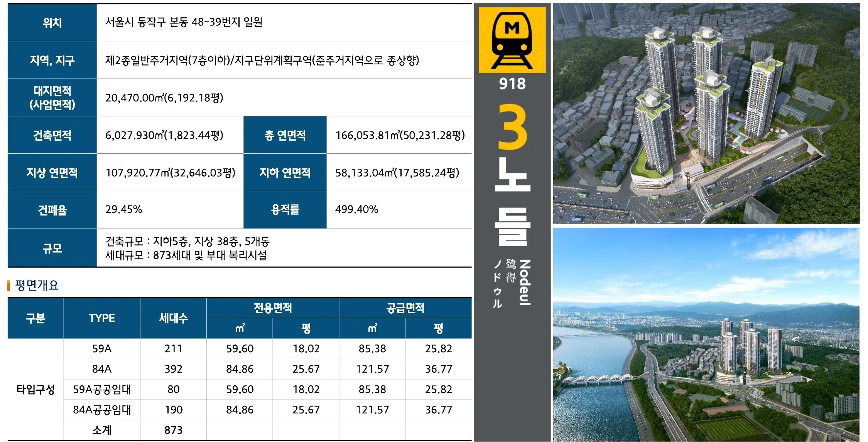Select the 84A type cell
868x442 pixels.
click(102, 369)
